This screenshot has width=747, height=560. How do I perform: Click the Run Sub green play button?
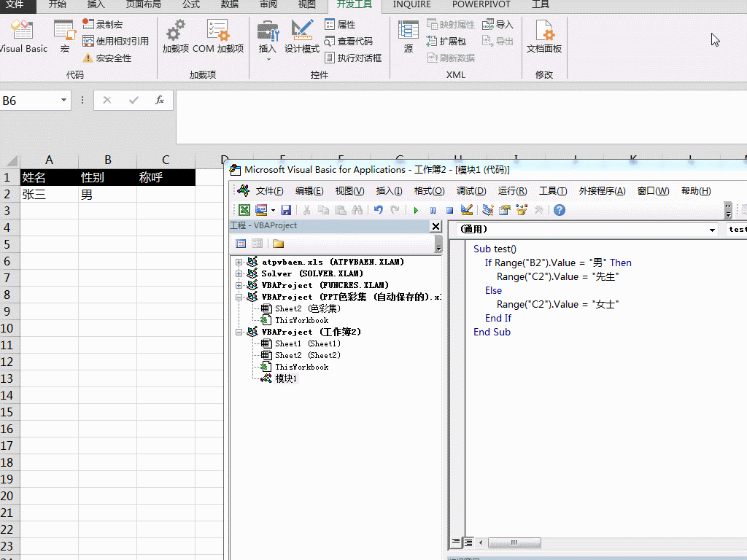tap(416, 210)
